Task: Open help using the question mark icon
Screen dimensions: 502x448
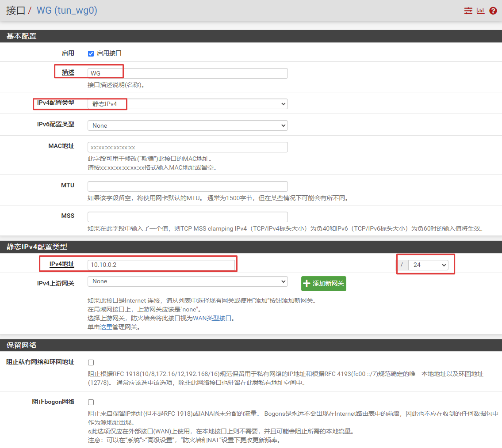Action: coord(493,11)
